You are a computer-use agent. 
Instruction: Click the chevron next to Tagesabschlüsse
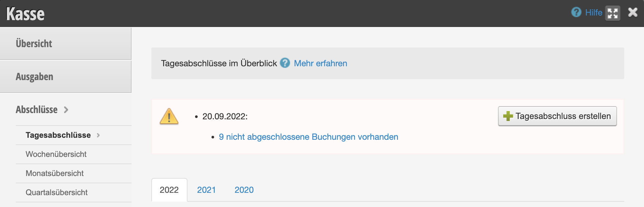click(98, 135)
